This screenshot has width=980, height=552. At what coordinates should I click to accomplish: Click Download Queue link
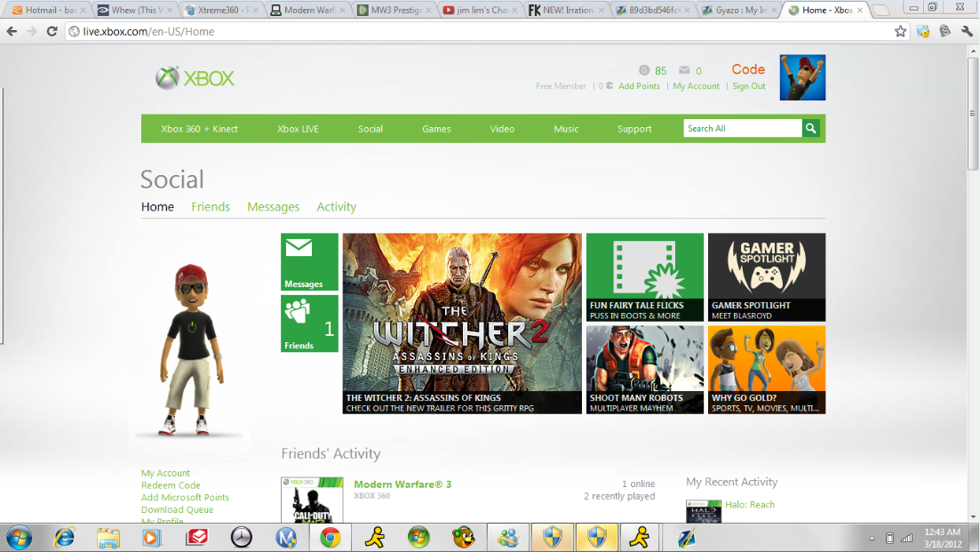177,509
